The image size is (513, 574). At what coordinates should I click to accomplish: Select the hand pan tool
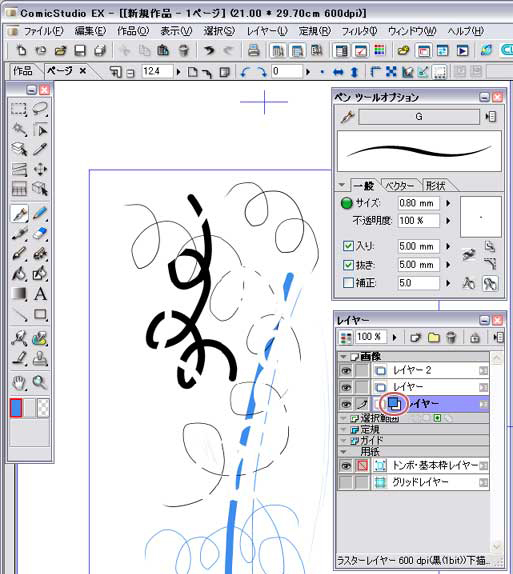19,383
